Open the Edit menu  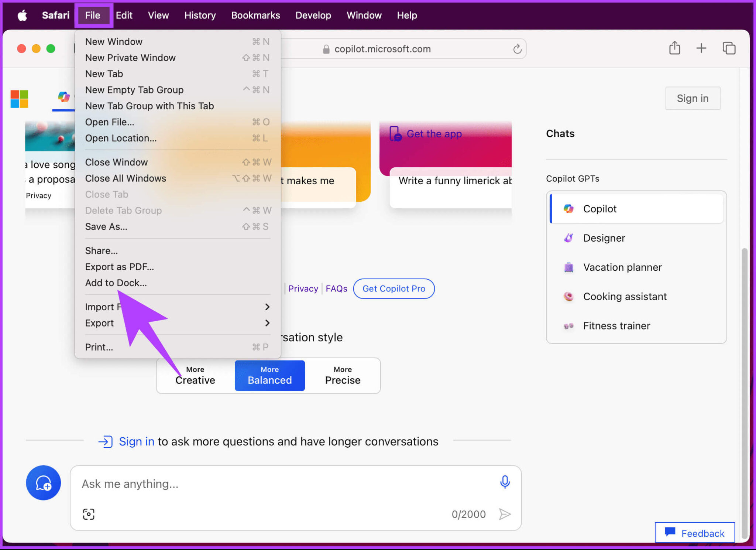pyautogui.click(x=124, y=16)
